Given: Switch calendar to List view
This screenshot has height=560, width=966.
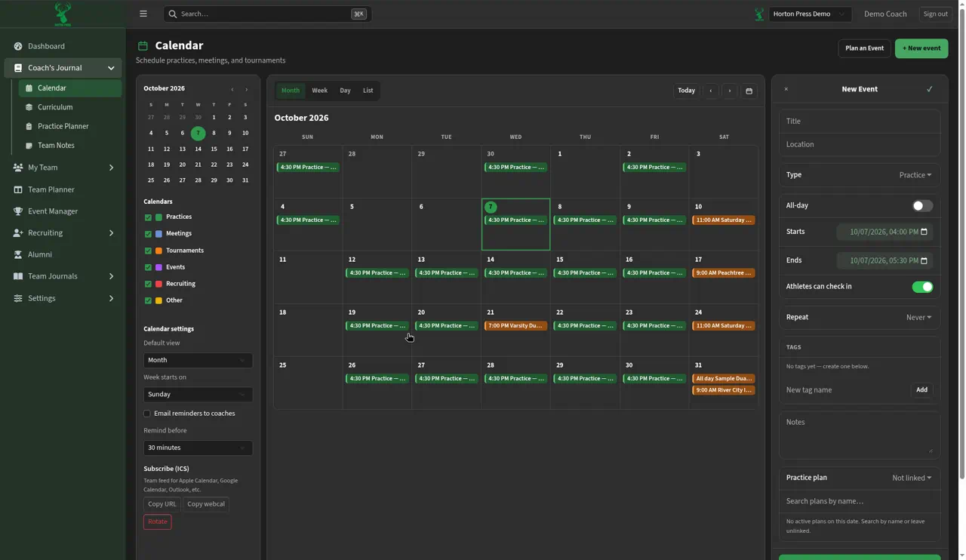Looking at the screenshot, I should (x=368, y=91).
